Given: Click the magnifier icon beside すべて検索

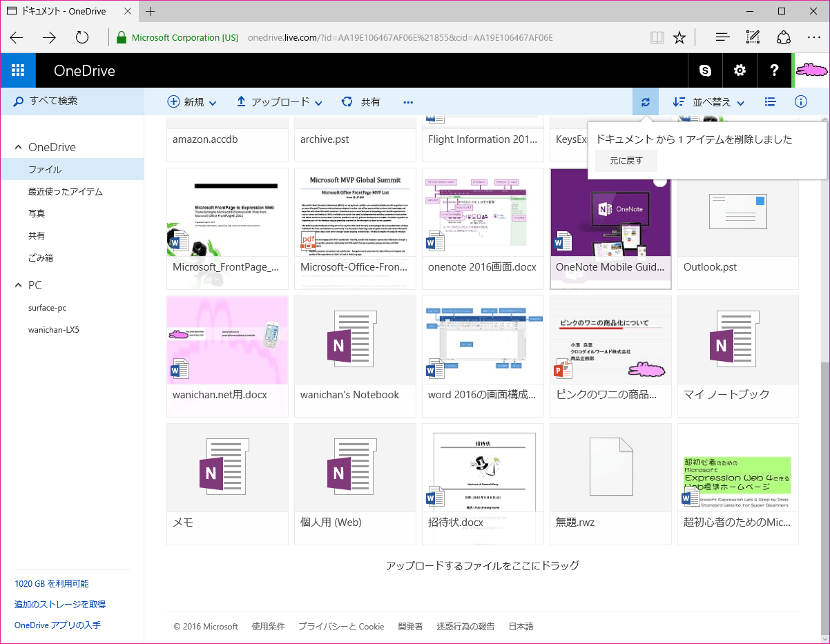Looking at the screenshot, I should pyautogui.click(x=19, y=101).
